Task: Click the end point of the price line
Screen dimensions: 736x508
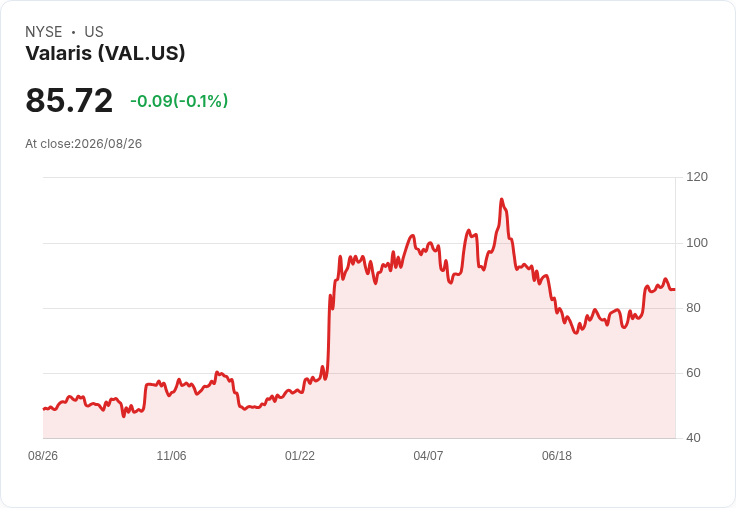Action: coord(675,290)
